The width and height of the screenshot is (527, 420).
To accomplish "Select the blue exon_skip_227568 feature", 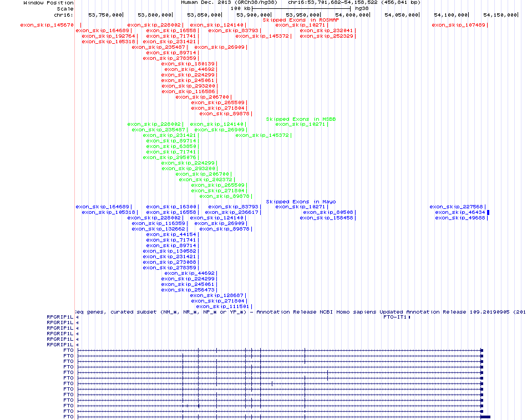I will 456,207.
